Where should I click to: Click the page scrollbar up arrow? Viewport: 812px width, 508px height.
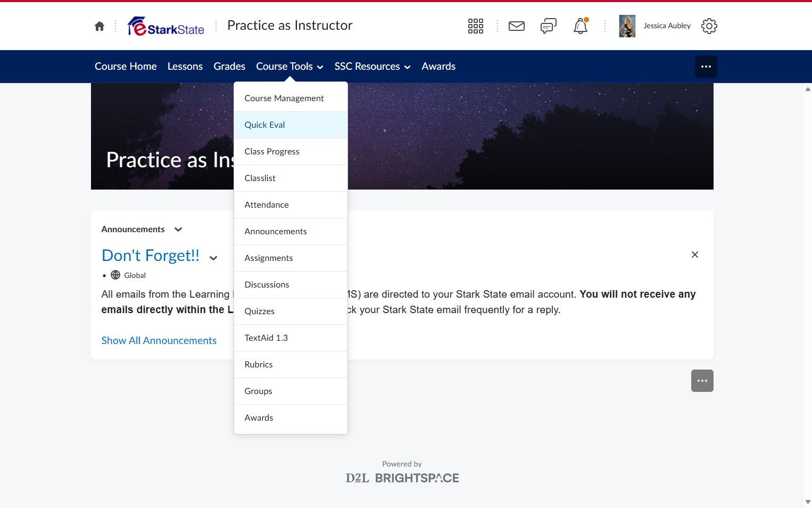coord(808,89)
